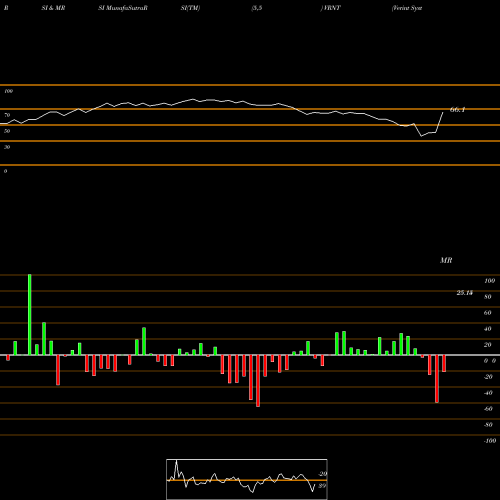Select the MR panel title label
Image resolution: width=500 pixels, height=500 pixels.
[x=446, y=260]
